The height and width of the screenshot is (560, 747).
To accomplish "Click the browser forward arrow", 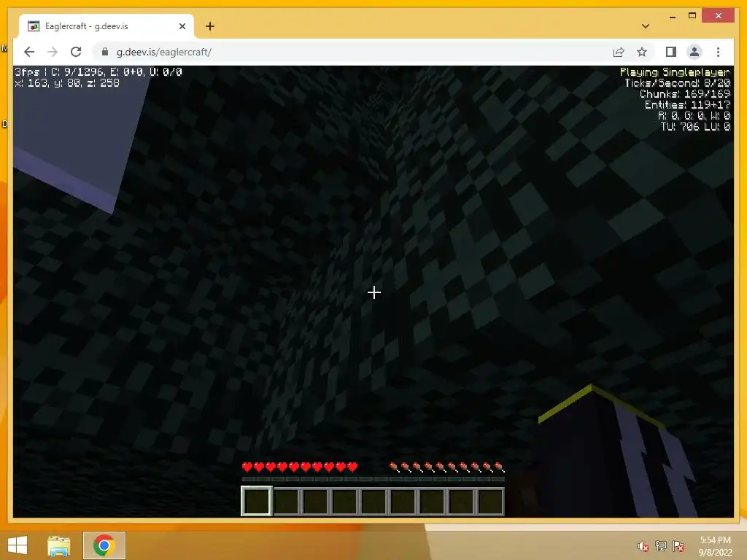I will click(53, 52).
